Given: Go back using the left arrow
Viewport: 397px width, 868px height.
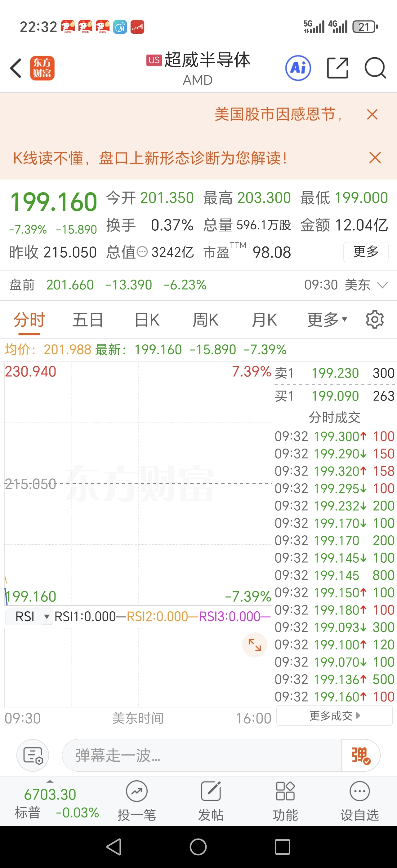Looking at the screenshot, I should tap(16, 68).
